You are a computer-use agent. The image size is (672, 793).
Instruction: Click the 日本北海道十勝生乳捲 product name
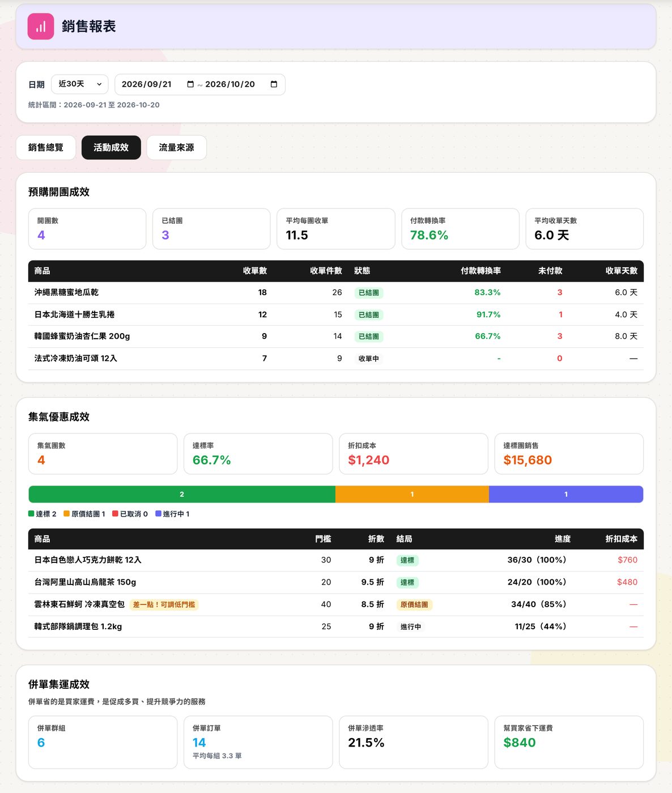pyautogui.click(x=74, y=314)
